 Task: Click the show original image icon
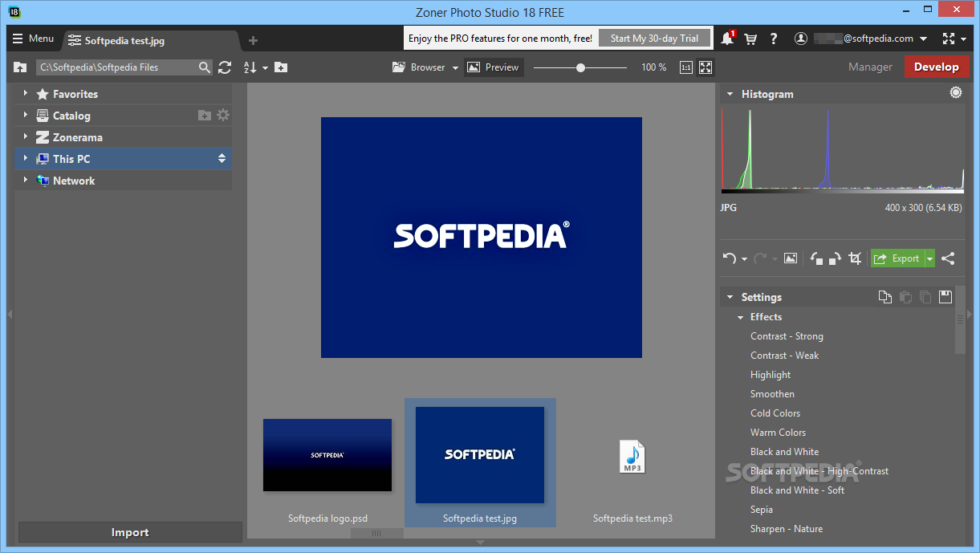coord(791,258)
